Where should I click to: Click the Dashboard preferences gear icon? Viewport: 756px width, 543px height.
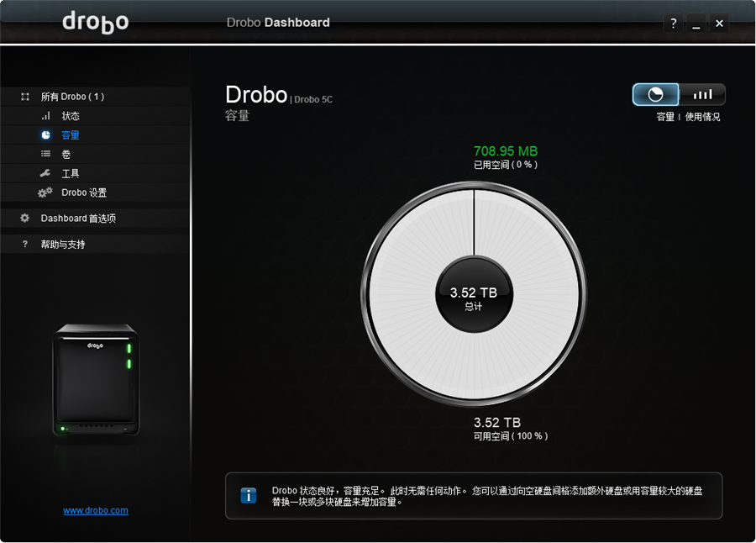[x=25, y=219]
